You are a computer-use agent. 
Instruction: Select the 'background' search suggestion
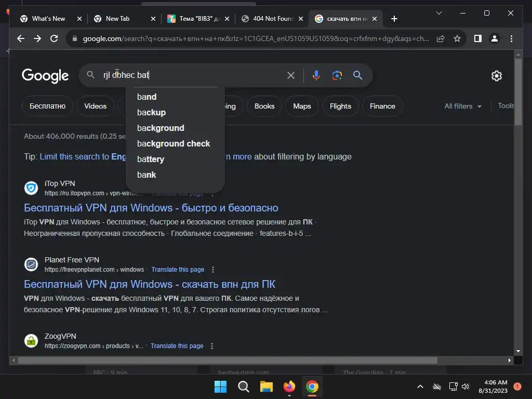[x=175, y=128]
